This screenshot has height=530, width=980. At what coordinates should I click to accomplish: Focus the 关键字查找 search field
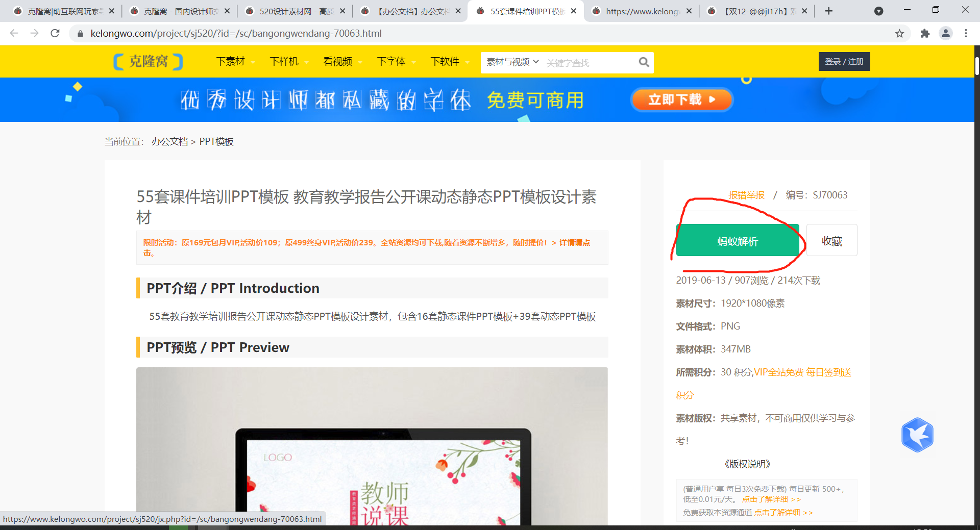(x=588, y=63)
